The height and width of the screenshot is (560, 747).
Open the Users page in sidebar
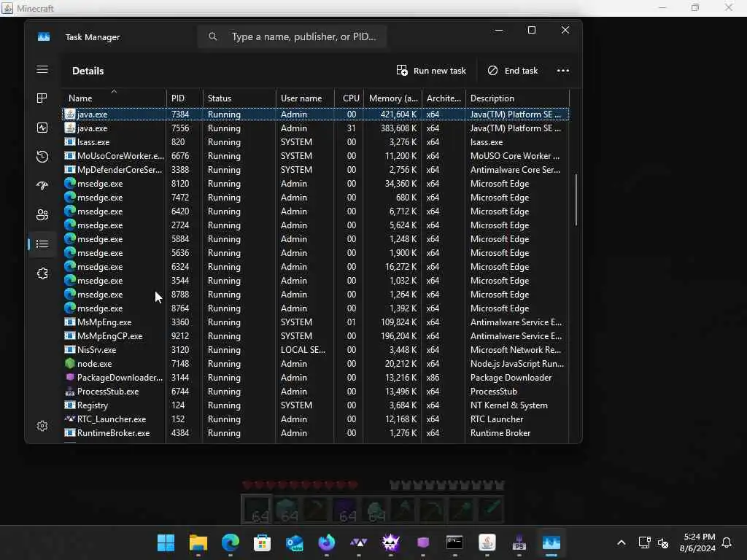pyautogui.click(x=42, y=215)
